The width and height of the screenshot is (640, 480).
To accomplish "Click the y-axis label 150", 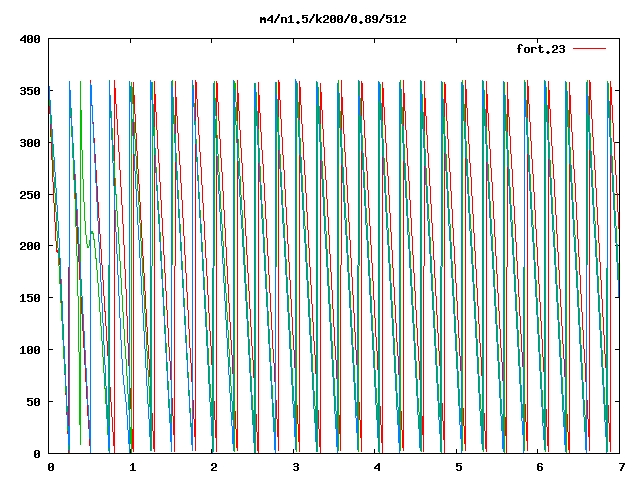I will click(30, 298).
